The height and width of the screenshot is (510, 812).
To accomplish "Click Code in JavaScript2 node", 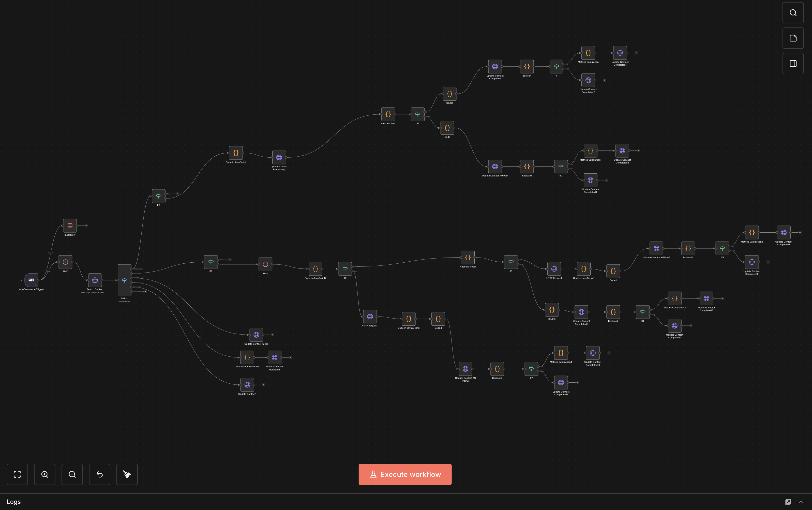I will pyautogui.click(x=315, y=269).
